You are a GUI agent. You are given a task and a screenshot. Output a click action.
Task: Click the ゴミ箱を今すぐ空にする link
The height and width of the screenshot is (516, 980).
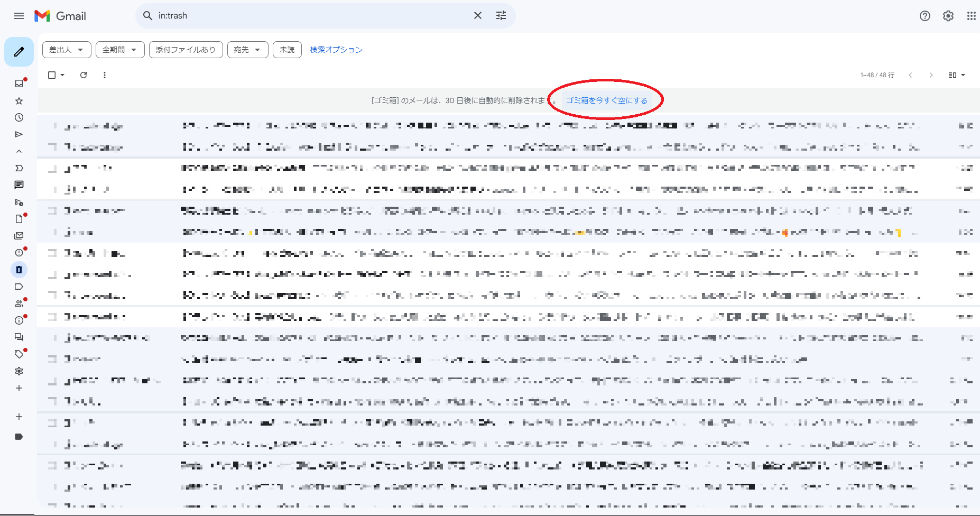pos(606,100)
